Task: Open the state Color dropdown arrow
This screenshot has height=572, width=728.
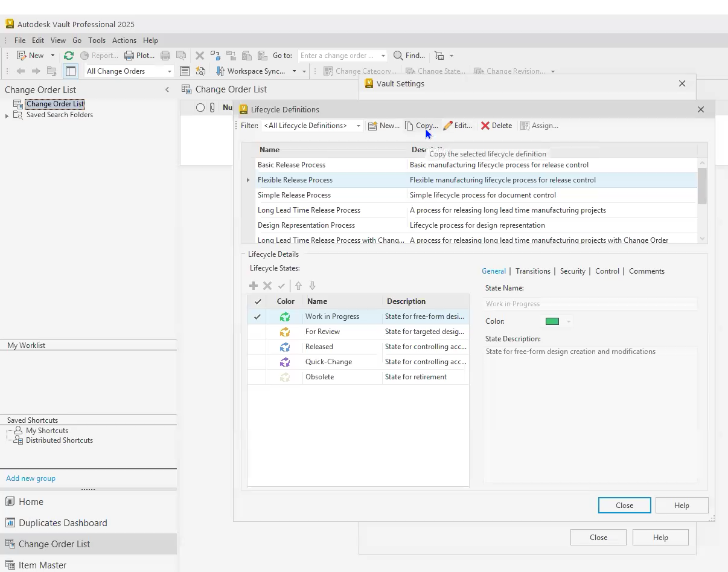Action: pyautogui.click(x=568, y=321)
